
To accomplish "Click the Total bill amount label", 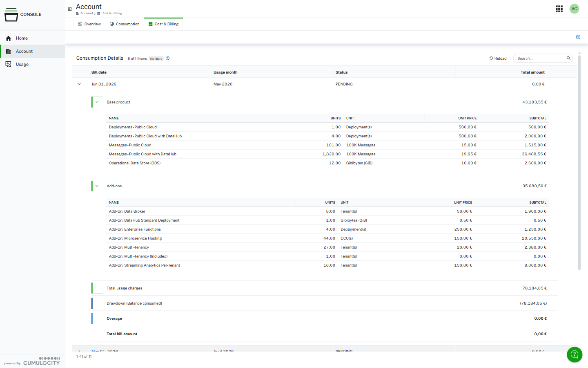I will click(122, 334).
